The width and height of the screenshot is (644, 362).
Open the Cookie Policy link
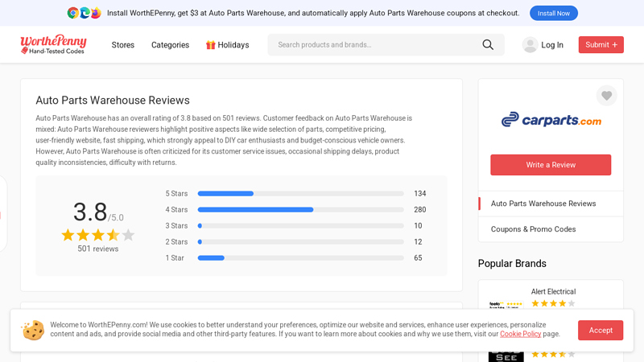point(520,334)
